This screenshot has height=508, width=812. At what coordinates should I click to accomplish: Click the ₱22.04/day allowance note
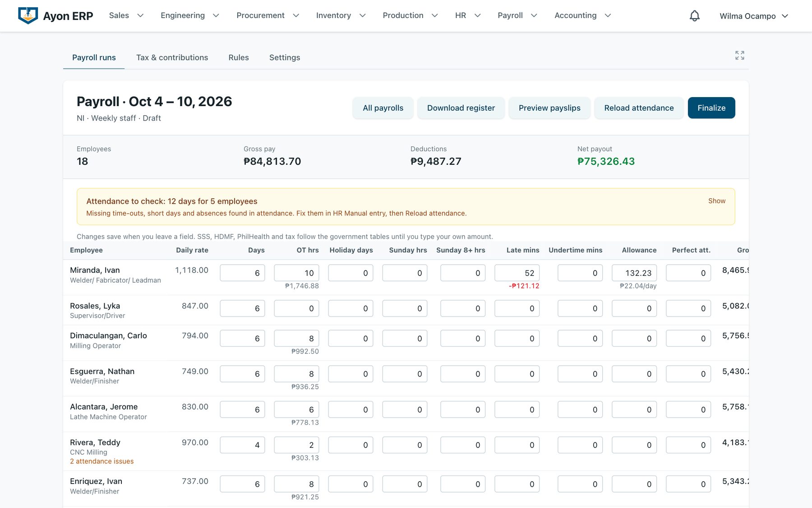(638, 286)
